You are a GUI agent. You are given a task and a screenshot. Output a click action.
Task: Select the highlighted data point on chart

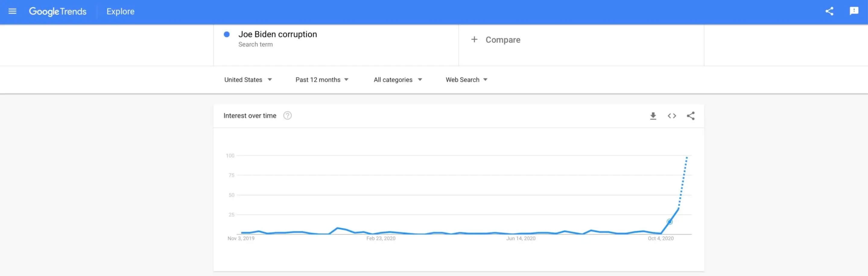[x=670, y=222]
